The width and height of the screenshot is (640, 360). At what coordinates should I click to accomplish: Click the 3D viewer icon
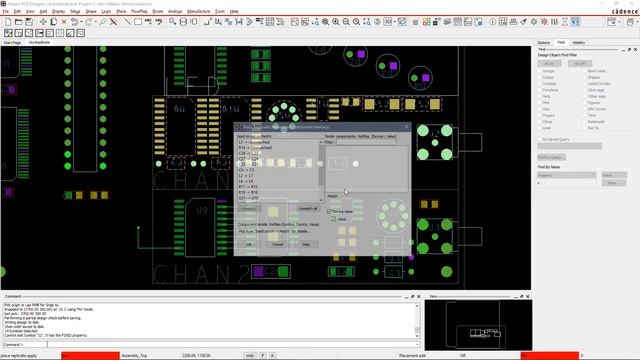[x=388, y=22]
